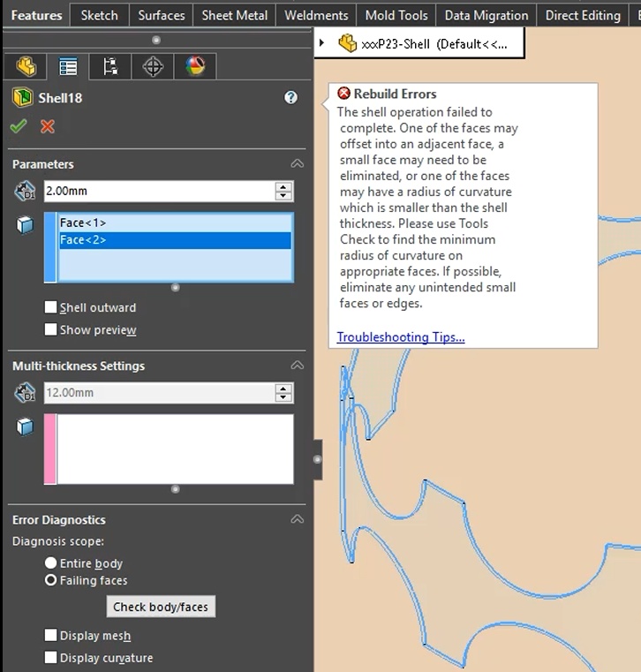Image resolution: width=641 pixels, height=672 pixels.
Task: Switch to the Sketch tab
Action: (100, 15)
